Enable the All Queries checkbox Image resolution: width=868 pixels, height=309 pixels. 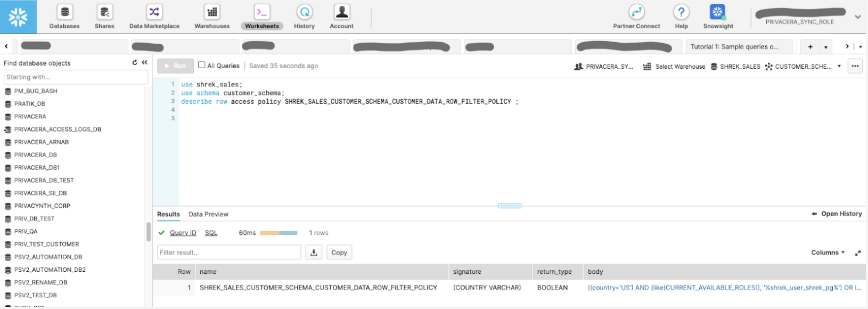point(202,65)
